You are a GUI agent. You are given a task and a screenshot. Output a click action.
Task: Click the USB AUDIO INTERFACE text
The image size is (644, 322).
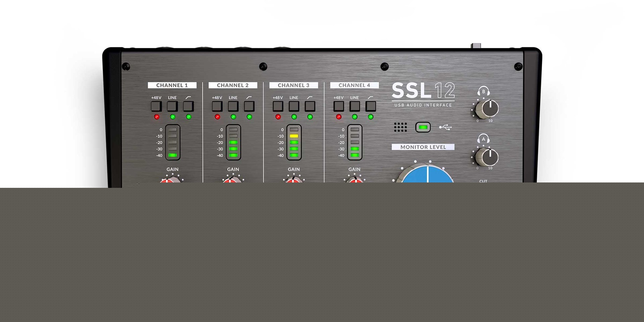[x=423, y=105]
